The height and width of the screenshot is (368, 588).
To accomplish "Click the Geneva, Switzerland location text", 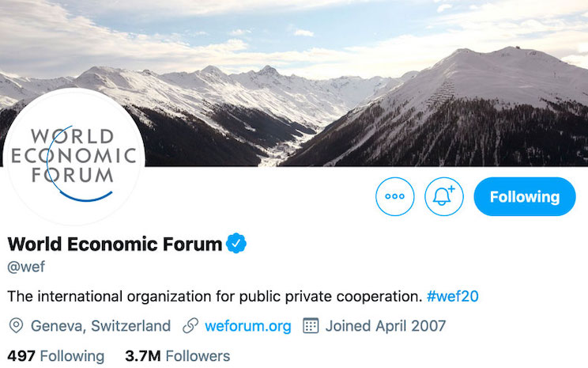I will point(100,326).
